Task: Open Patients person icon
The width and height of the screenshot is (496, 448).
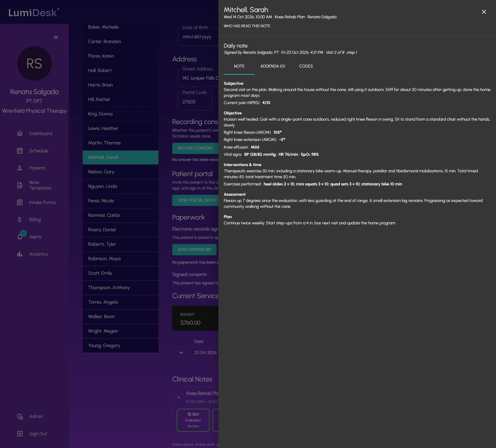Action: (x=20, y=168)
